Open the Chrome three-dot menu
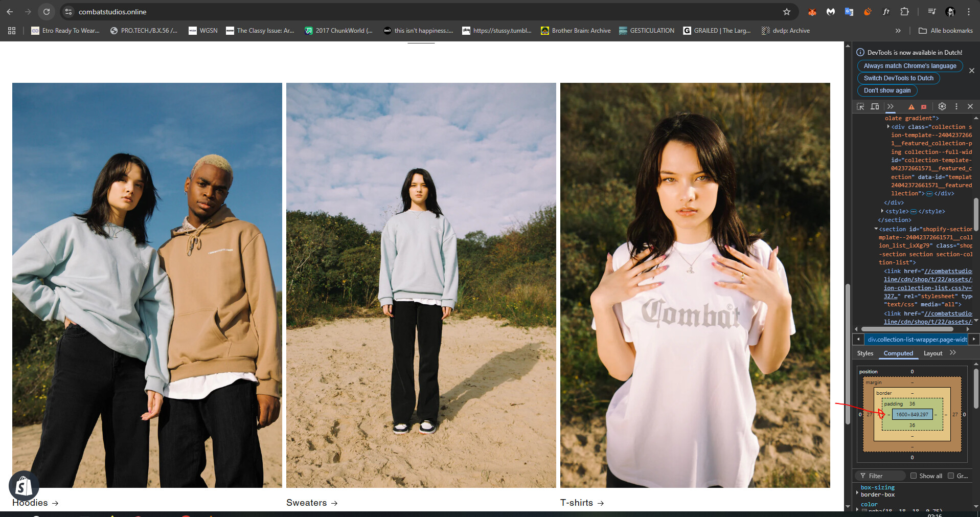Viewport: 980px width, 517px height. (x=969, y=12)
